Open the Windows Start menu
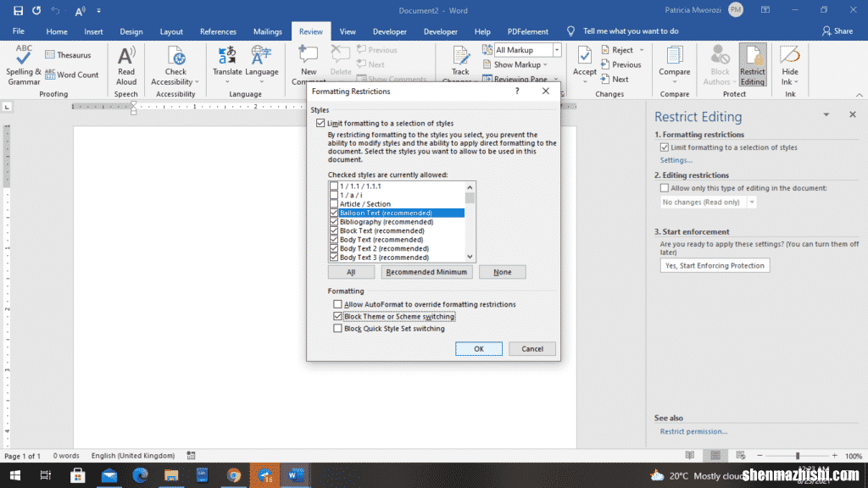The height and width of the screenshot is (488, 868). click(x=15, y=475)
